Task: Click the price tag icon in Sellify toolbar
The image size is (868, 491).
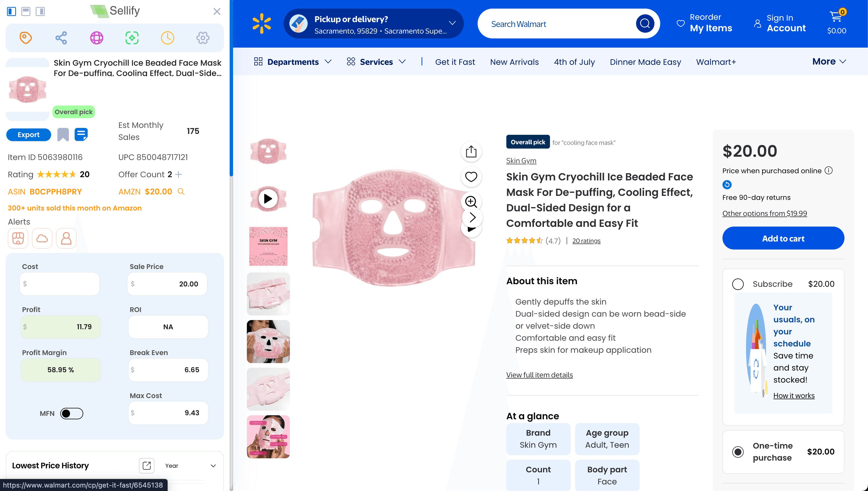Action: tap(26, 38)
